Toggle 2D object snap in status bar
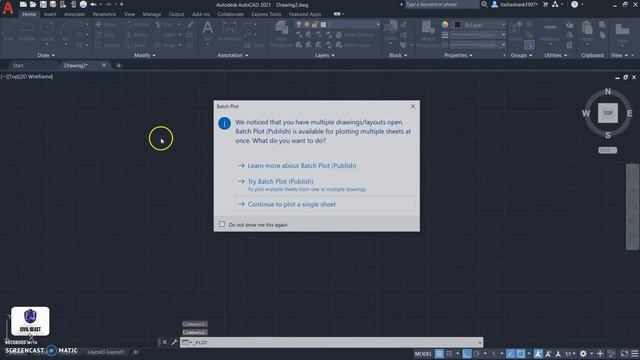Image resolution: width=640 pixels, height=360 pixels. tap(521, 353)
